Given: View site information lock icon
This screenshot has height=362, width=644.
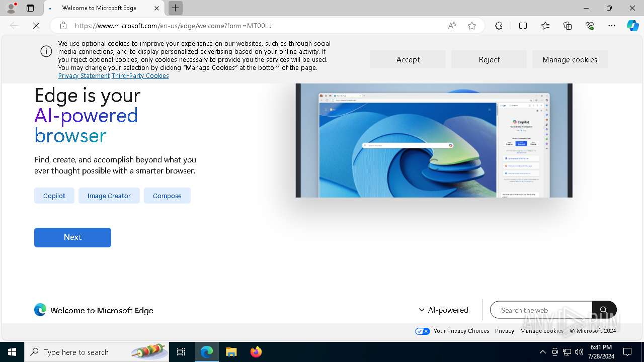Looking at the screenshot, I should coord(63,26).
